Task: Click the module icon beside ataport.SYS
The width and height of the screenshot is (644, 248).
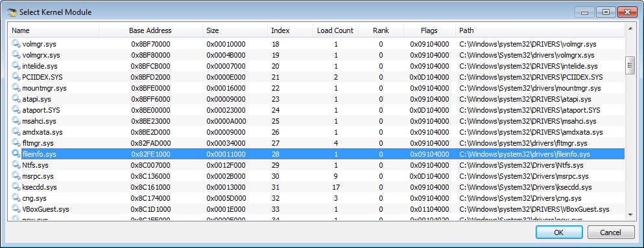Action: (16, 110)
